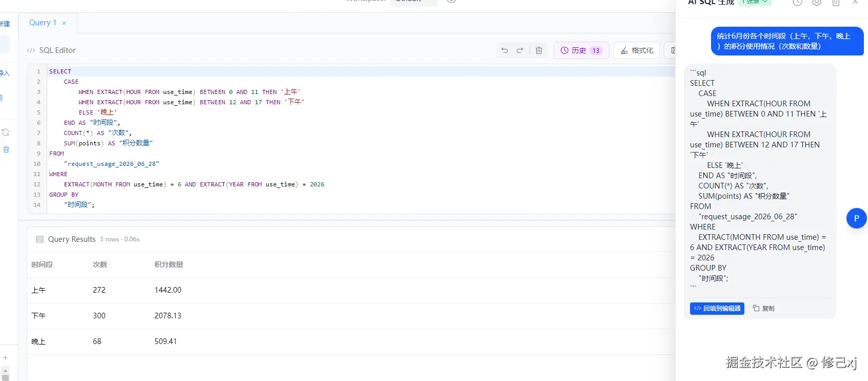The height and width of the screenshot is (381, 868).
Task: Click the SQL Editor heading
Action: (x=57, y=50)
